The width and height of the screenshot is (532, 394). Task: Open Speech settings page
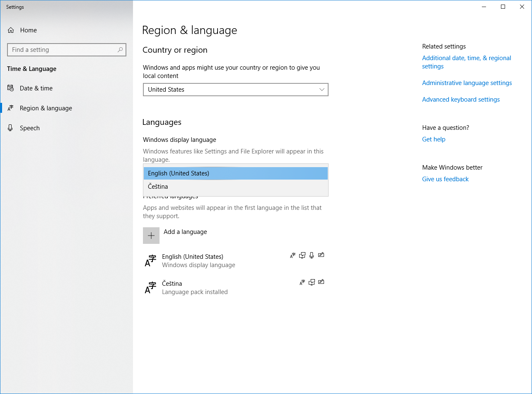coord(66,128)
